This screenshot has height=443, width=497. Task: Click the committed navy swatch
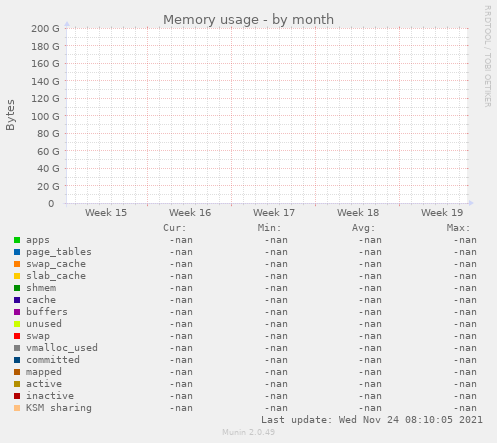tap(17, 360)
